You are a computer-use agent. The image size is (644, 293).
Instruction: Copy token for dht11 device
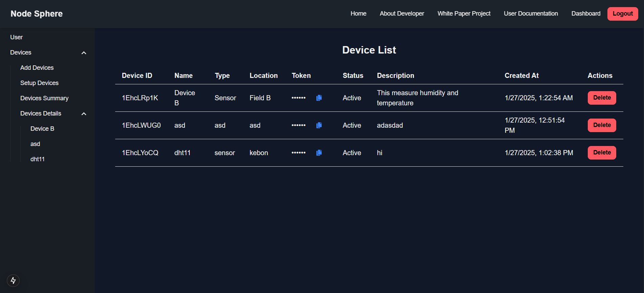[319, 153]
